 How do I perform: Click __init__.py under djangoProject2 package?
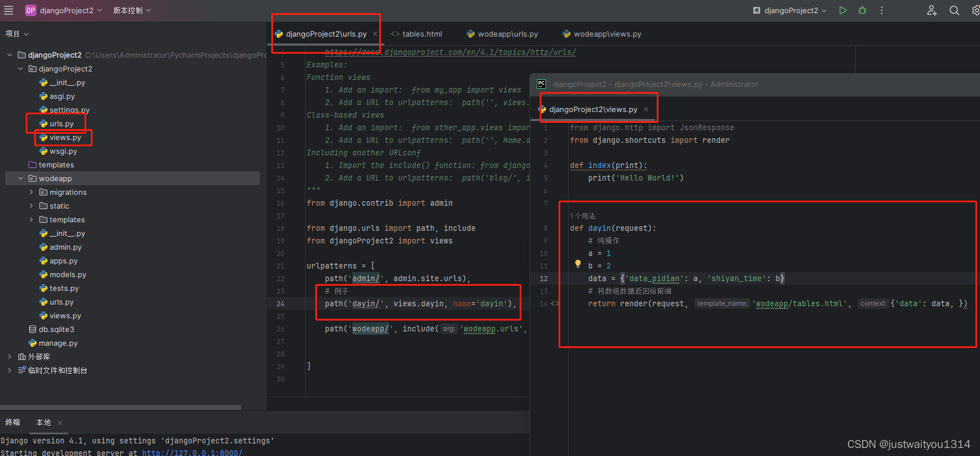[62, 82]
